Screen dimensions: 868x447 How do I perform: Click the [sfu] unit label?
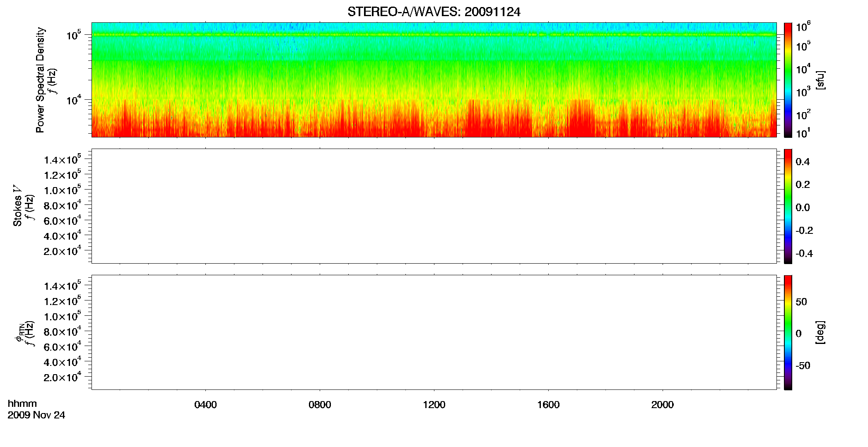pyautogui.click(x=820, y=80)
